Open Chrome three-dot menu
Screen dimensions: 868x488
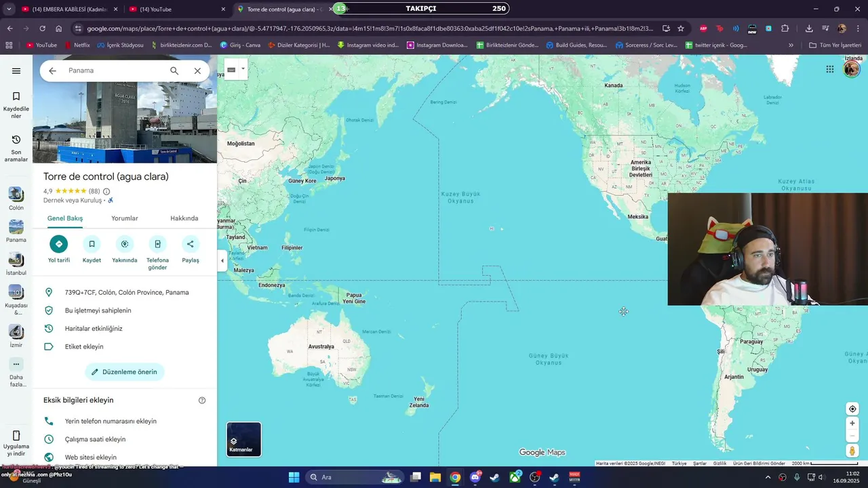coord(858,28)
